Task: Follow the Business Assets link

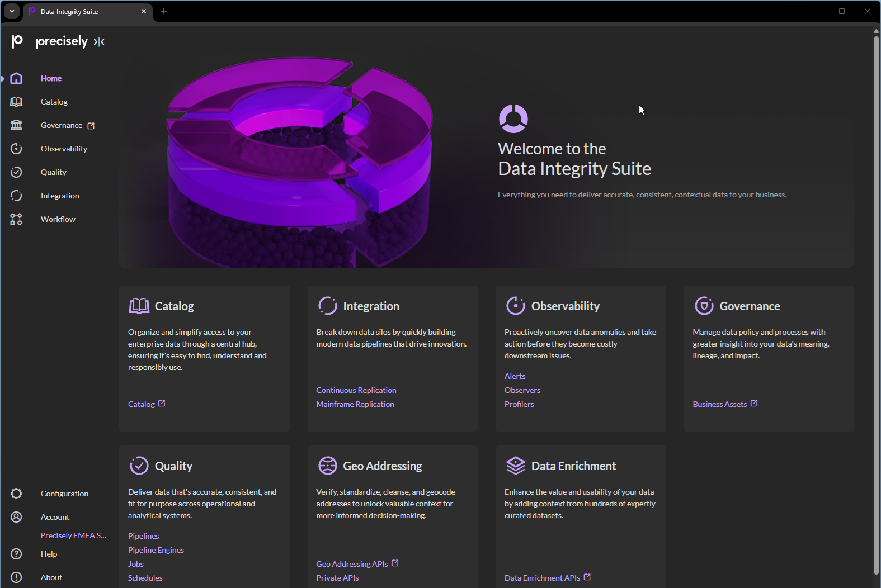Action: (x=720, y=404)
